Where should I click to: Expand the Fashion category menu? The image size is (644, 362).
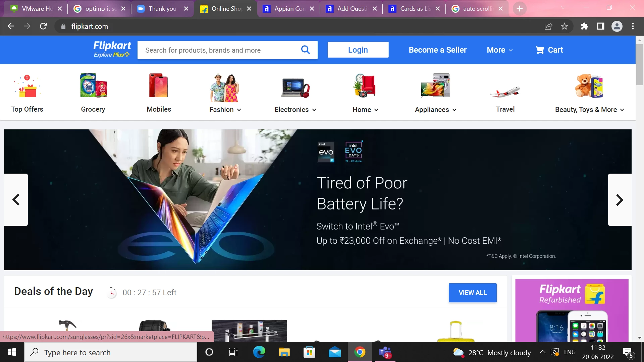[225, 110]
